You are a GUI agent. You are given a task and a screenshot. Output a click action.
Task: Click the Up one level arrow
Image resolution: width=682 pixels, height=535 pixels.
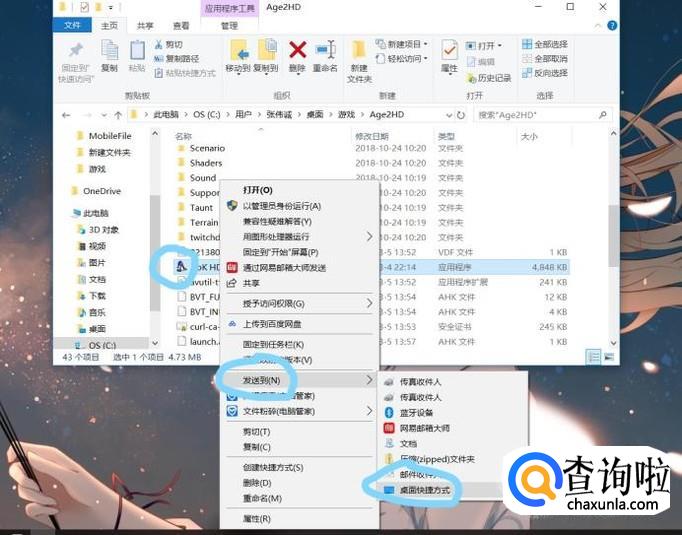[x=118, y=115]
